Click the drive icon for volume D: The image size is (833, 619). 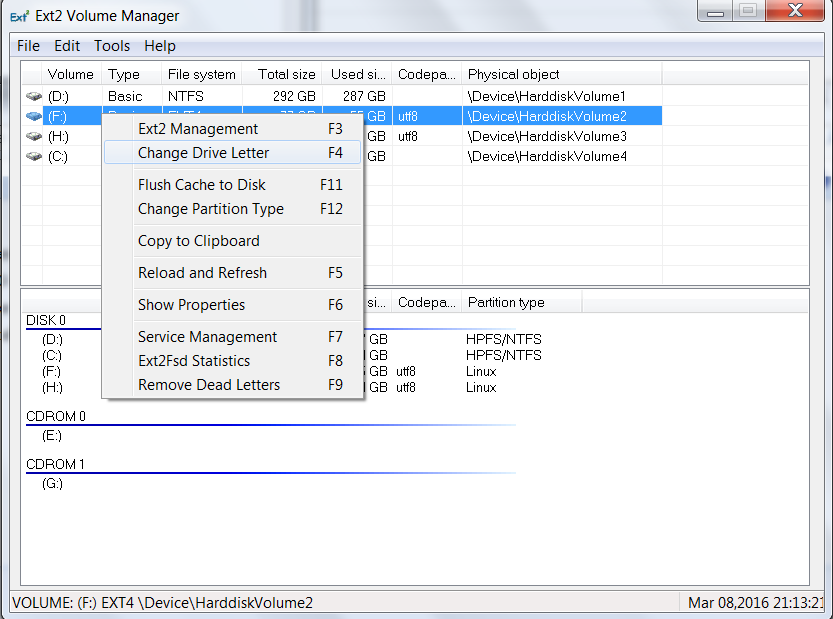coord(33,96)
